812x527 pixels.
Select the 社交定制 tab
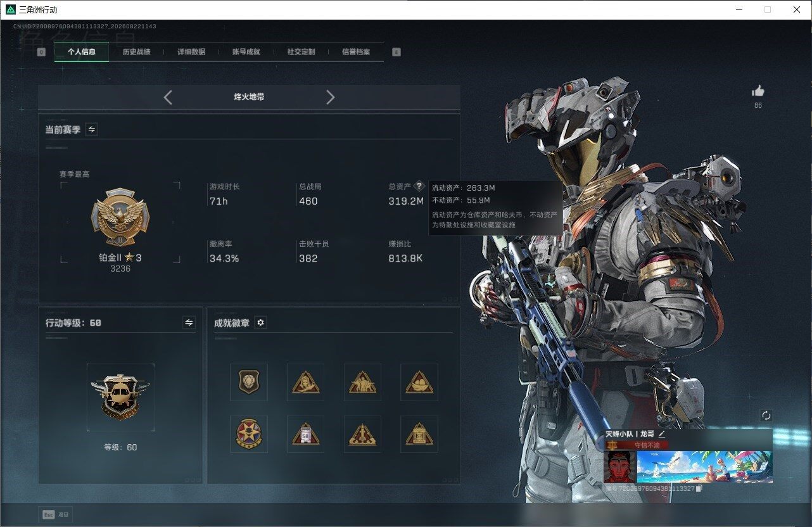click(301, 52)
